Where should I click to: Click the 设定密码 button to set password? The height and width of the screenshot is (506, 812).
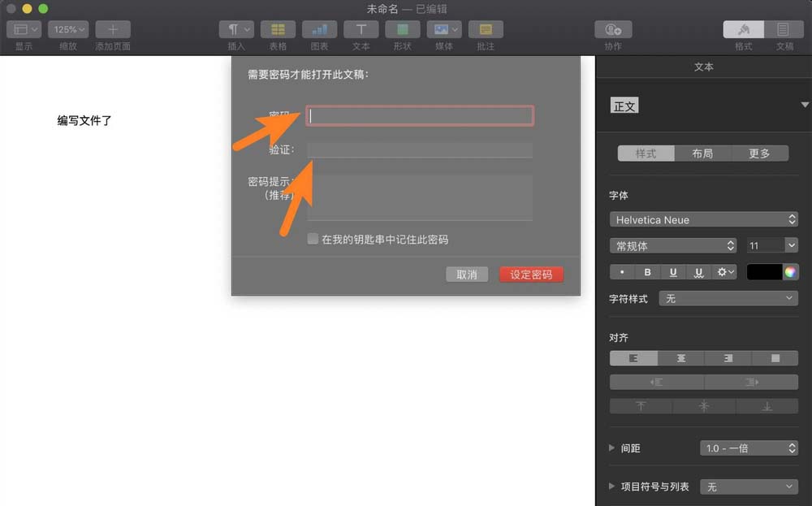(x=531, y=274)
